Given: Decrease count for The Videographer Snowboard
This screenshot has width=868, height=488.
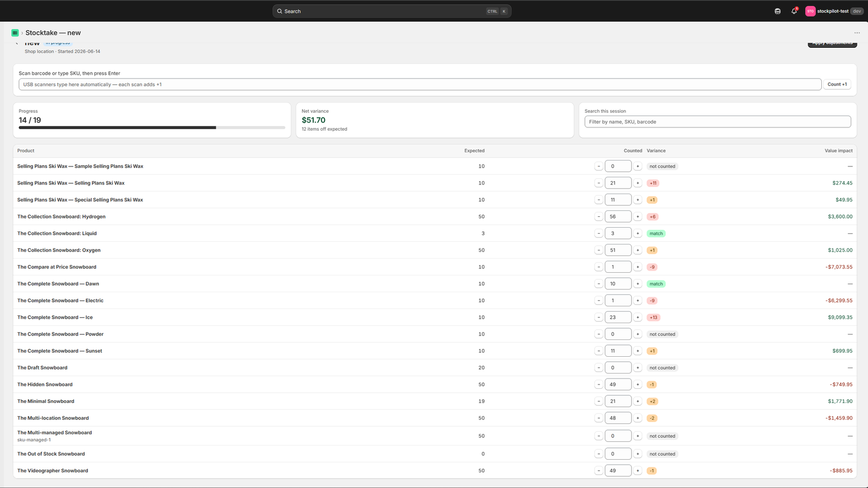Looking at the screenshot, I should pos(598,471).
